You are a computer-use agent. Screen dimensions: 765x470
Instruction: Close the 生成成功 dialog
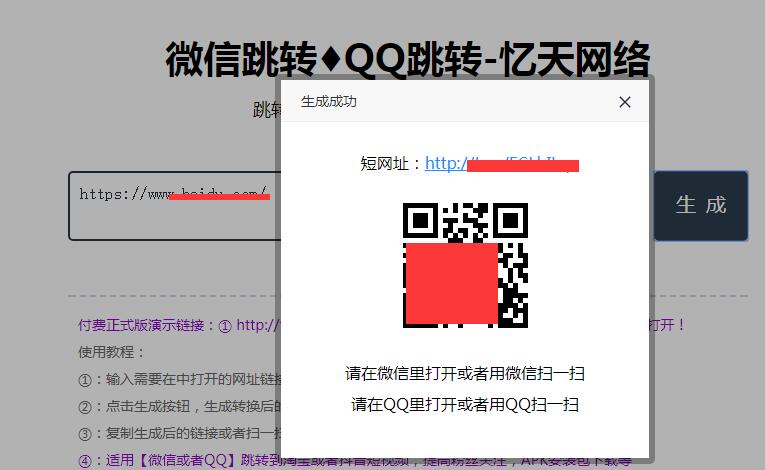(x=624, y=102)
